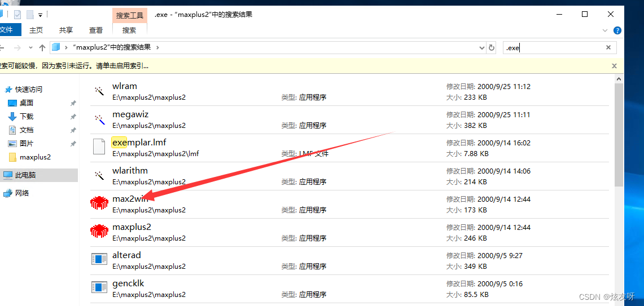Clear the .exe search text
The height and width of the screenshot is (306, 644).
click(608, 47)
